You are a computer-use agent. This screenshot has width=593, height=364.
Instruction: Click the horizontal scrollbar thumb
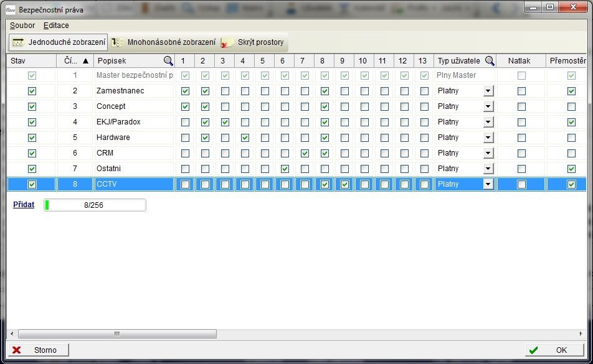pos(117,334)
